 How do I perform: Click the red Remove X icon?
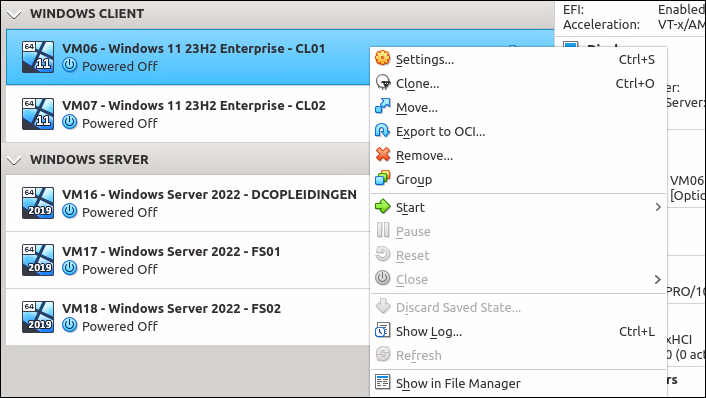(x=383, y=154)
